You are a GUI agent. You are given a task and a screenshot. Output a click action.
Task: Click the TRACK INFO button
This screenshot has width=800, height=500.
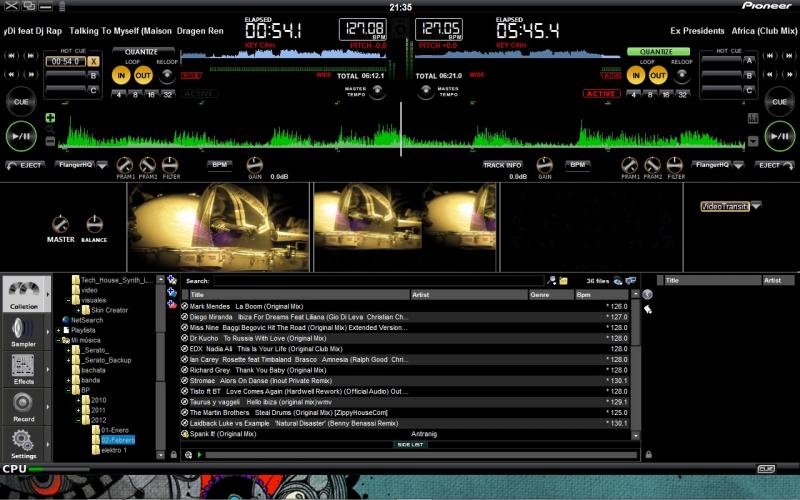coord(502,164)
